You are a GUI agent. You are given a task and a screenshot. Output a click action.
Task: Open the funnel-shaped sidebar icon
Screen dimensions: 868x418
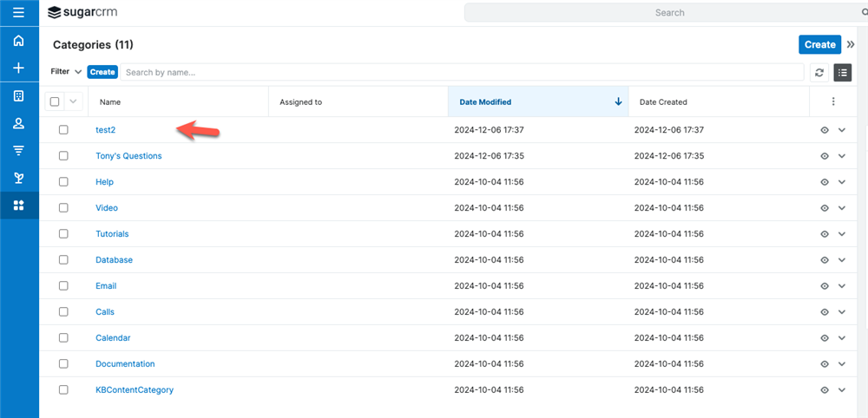[x=19, y=151]
